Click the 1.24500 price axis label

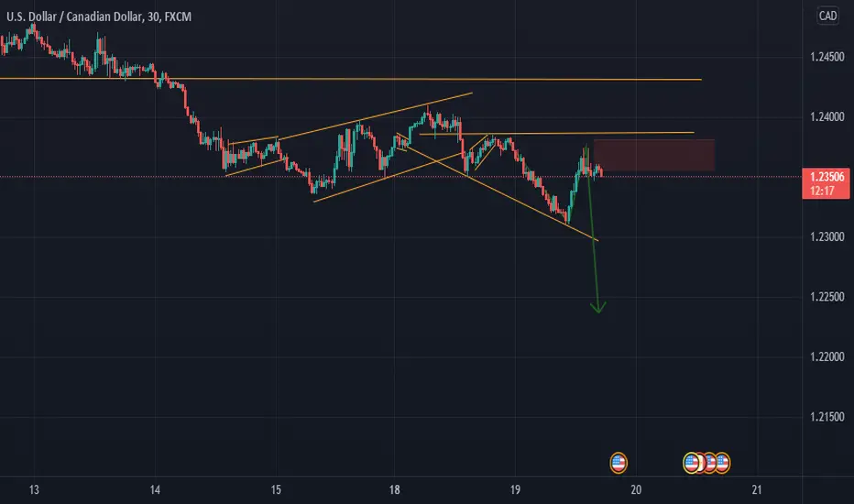[x=827, y=57]
